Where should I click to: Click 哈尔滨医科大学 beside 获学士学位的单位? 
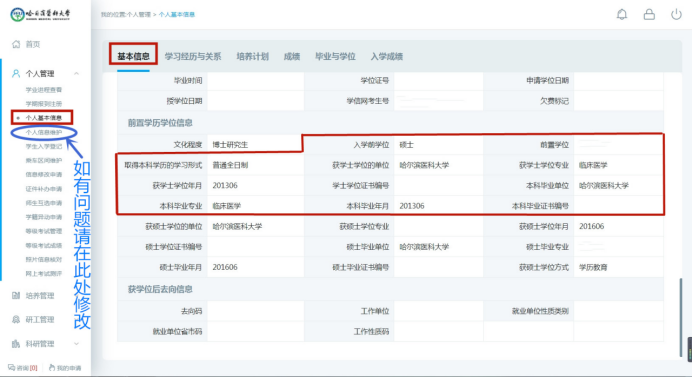click(424, 165)
